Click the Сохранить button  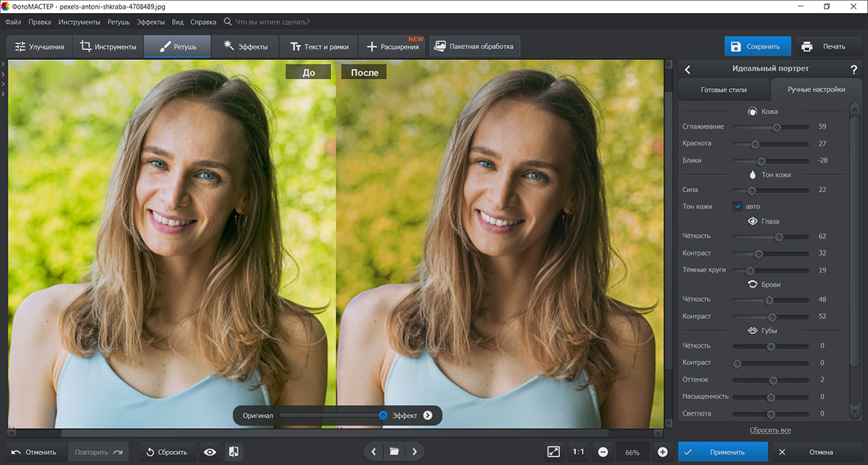(757, 46)
